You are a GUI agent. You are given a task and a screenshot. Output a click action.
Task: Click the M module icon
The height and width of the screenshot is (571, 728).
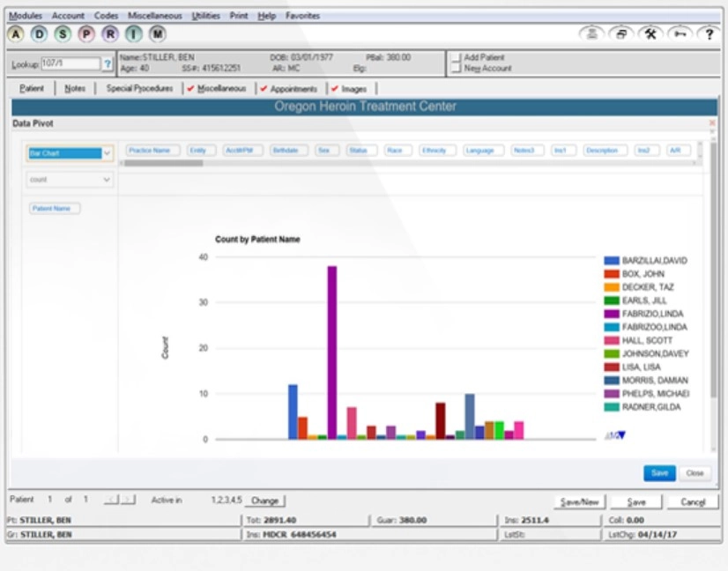pyautogui.click(x=159, y=33)
